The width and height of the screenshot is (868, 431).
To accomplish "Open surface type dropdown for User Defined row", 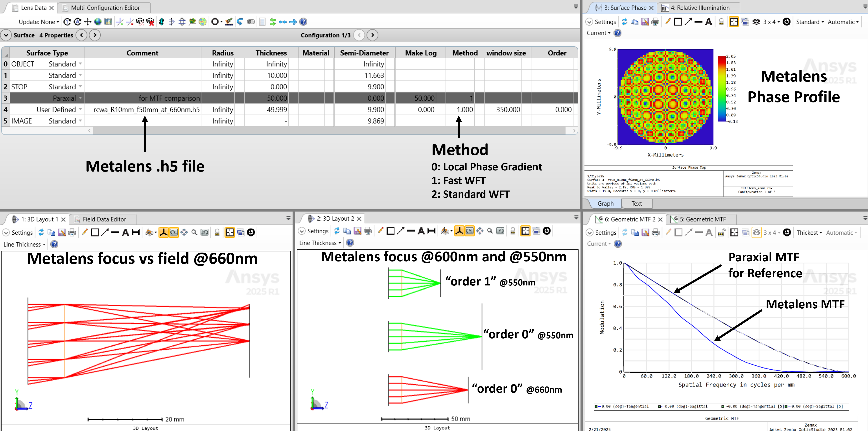I will pyautogui.click(x=81, y=110).
